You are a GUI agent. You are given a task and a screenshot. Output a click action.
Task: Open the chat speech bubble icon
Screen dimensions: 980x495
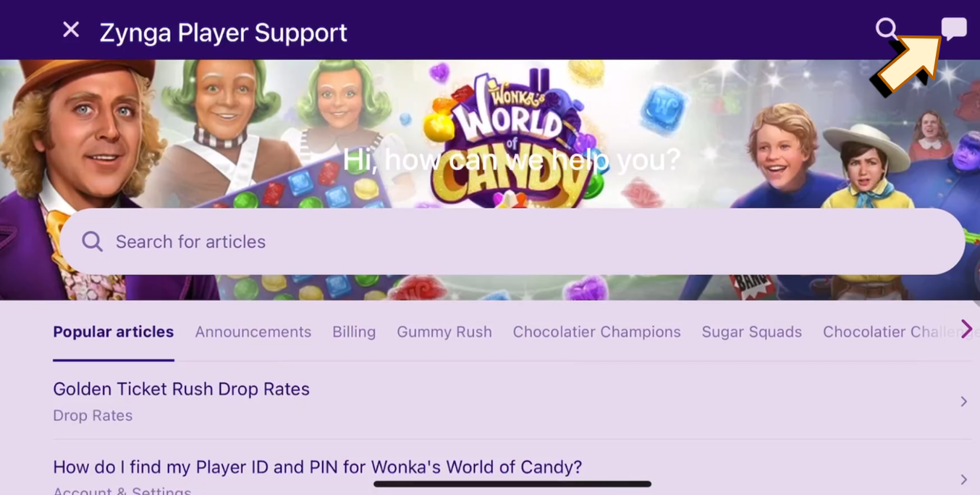point(954,29)
